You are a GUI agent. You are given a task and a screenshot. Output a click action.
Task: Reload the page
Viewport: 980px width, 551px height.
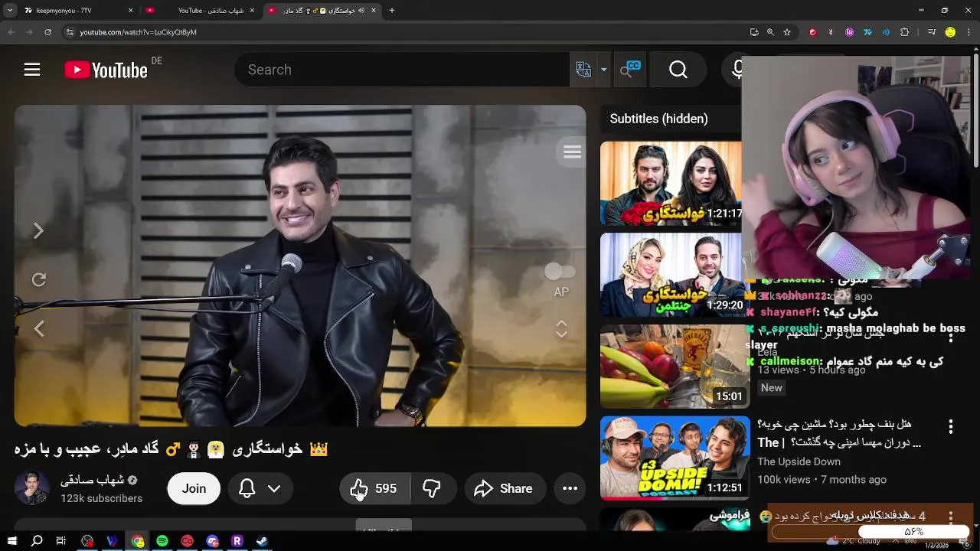[x=48, y=32]
